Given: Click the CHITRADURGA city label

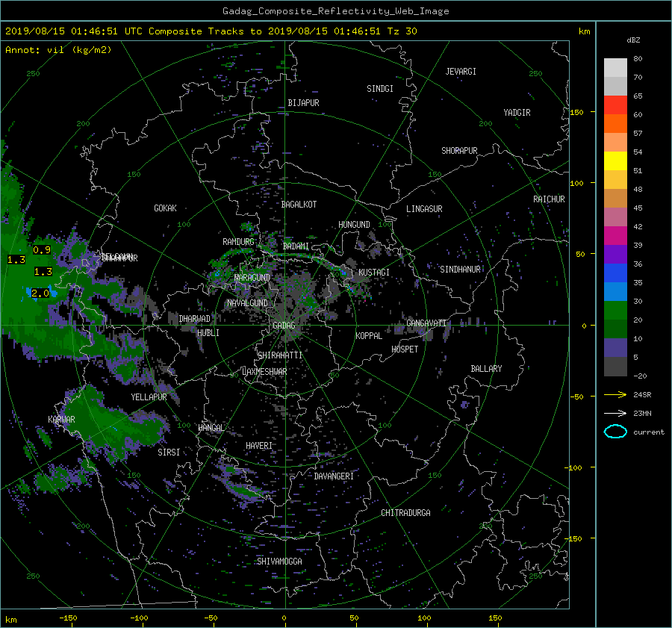Looking at the screenshot, I should [406, 513].
